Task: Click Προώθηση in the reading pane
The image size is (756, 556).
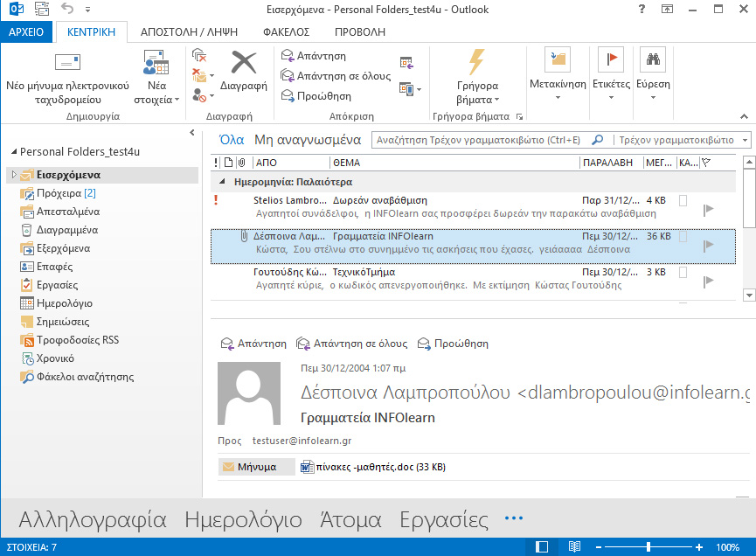Action: (454, 344)
